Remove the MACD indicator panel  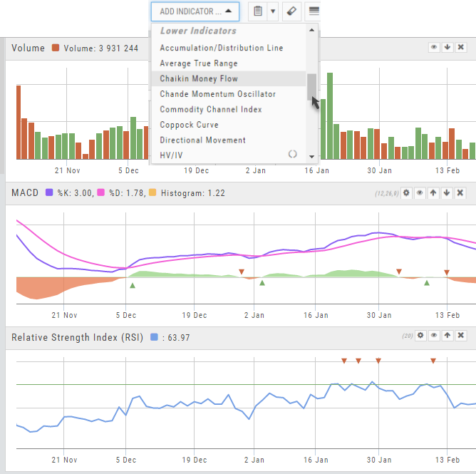coord(460,193)
